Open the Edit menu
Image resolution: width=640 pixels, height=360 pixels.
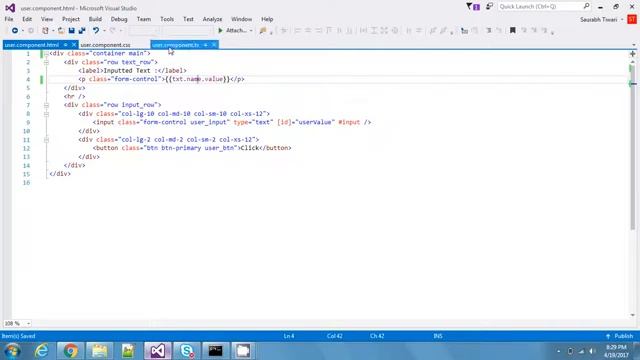click(27, 19)
